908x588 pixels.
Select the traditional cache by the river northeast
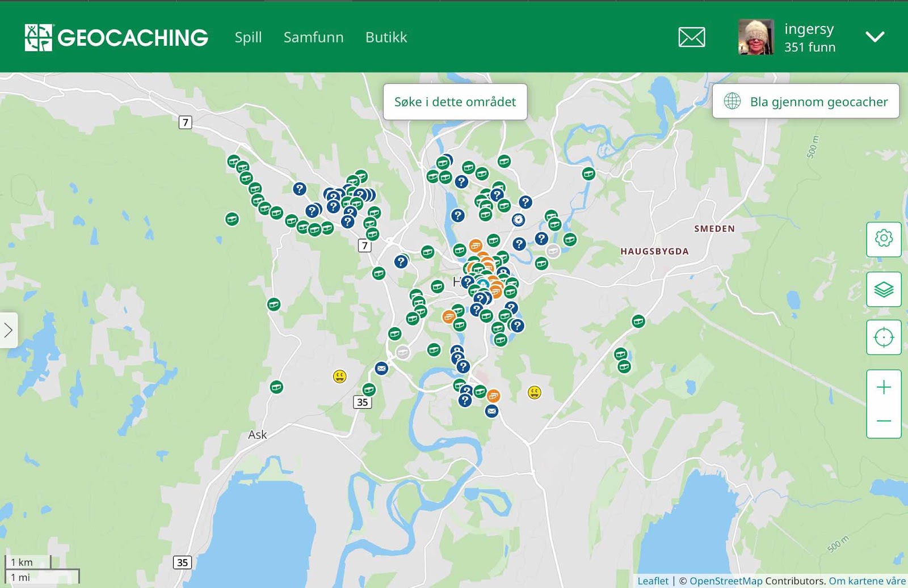pos(588,174)
